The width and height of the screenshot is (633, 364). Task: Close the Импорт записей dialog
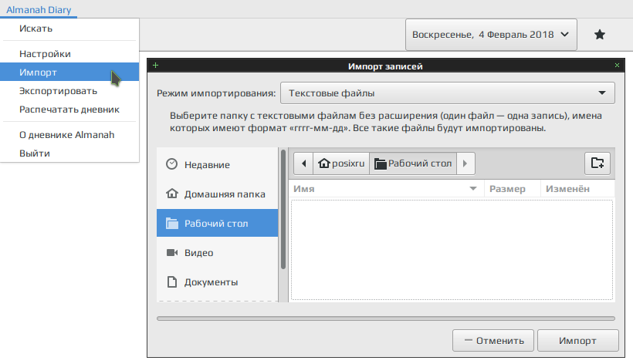pos(617,66)
